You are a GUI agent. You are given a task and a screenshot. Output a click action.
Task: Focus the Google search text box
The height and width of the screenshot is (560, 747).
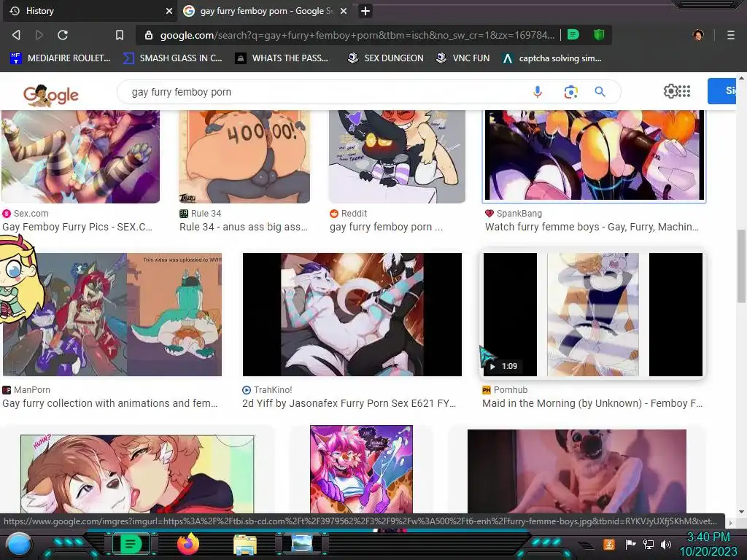[324, 92]
